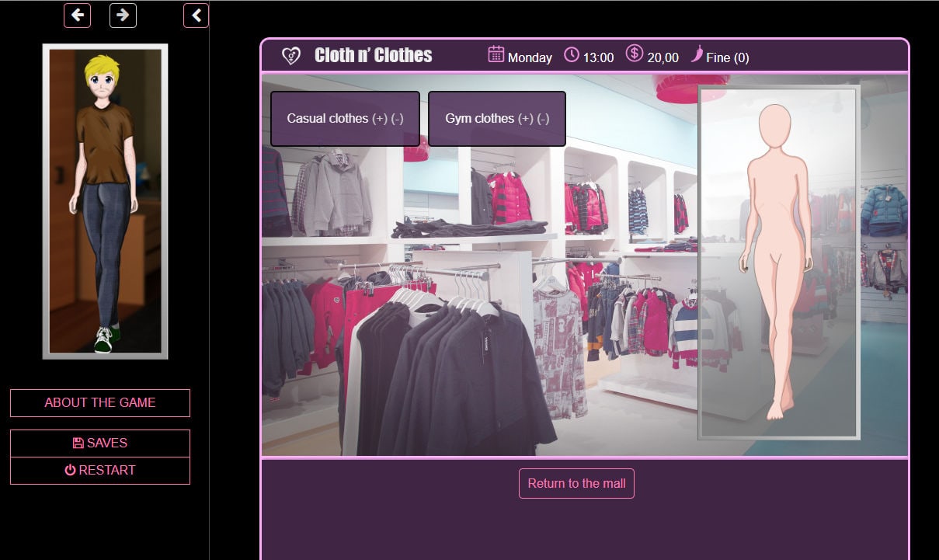Click the dollar coin money icon
This screenshot has width=939, height=560.
634,54
